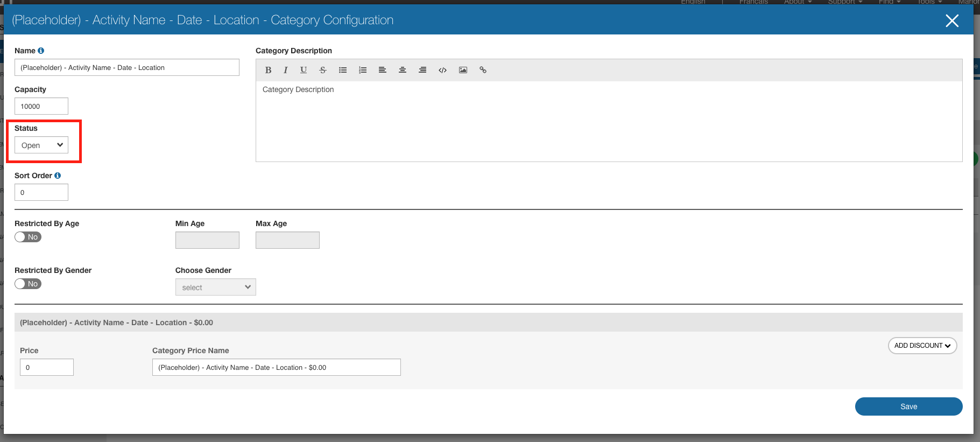Open the code view icon
The width and height of the screenshot is (980, 442).
pyautogui.click(x=442, y=70)
